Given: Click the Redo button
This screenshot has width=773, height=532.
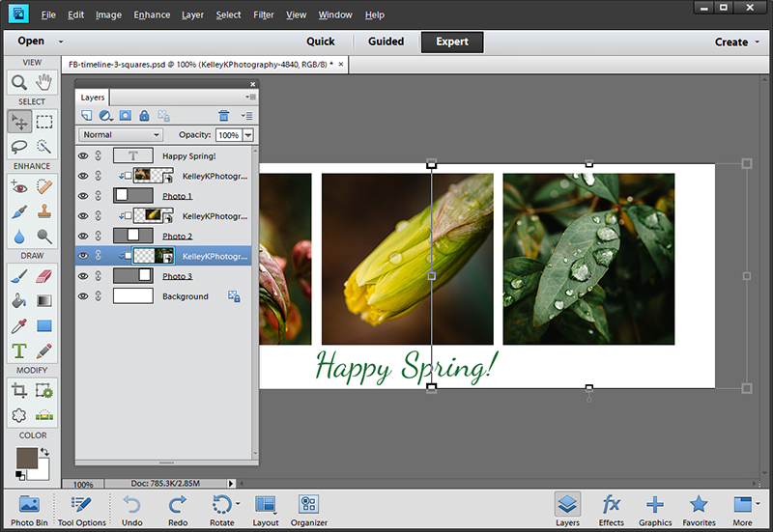Looking at the screenshot, I should coord(178,511).
